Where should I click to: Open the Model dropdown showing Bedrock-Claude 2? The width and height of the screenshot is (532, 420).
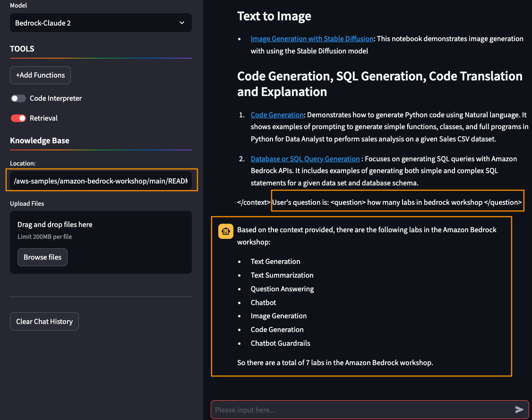click(101, 23)
